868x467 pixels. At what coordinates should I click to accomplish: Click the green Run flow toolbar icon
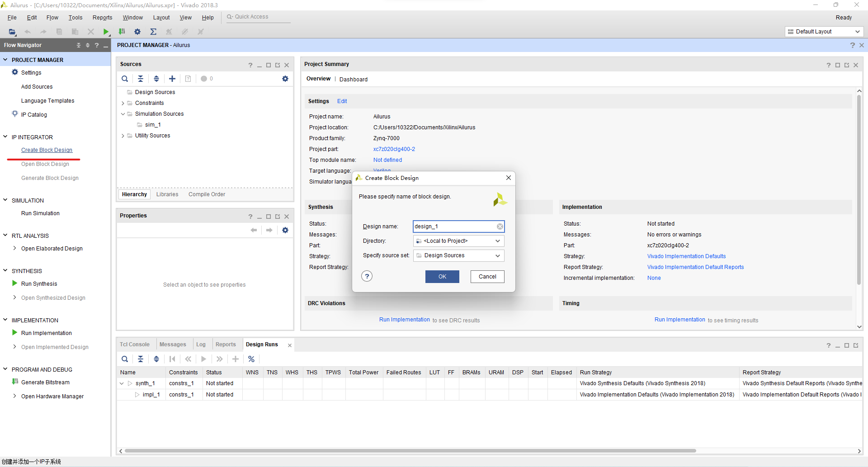106,32
